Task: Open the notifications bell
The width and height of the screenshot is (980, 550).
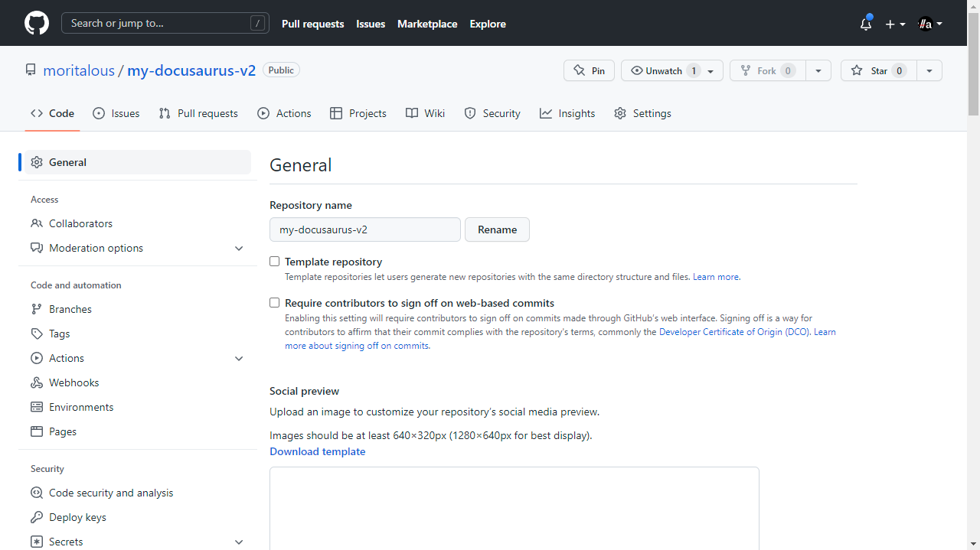Action: point(866,24)
